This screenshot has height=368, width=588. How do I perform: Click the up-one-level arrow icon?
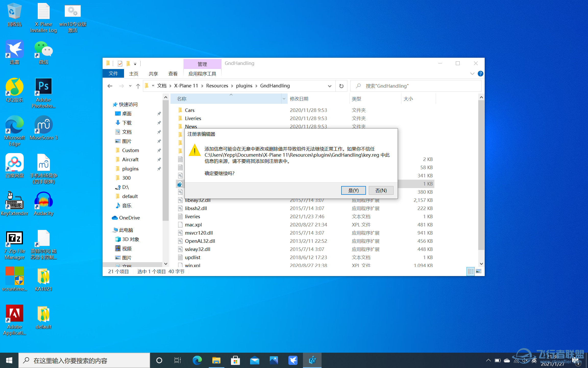[138, 86]
